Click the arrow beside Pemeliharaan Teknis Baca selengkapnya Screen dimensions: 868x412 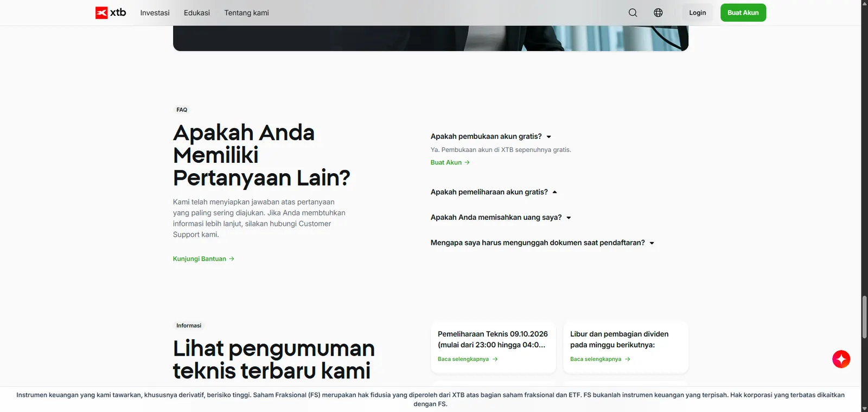(495, 359)
